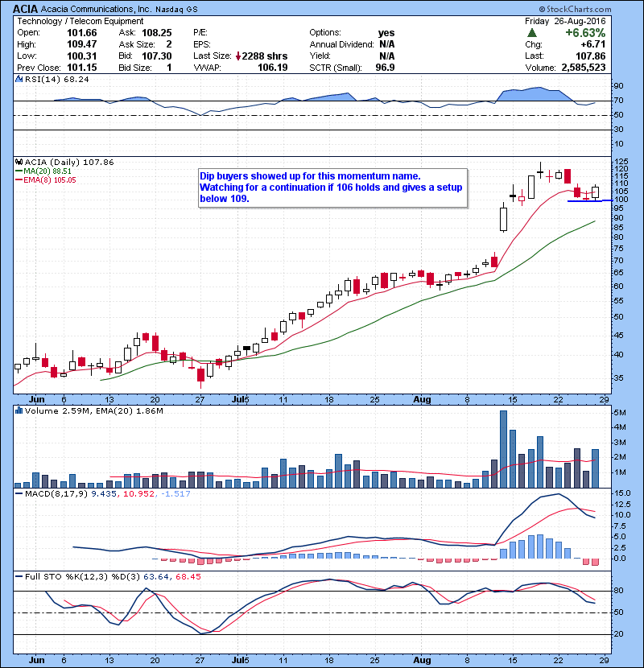The height and width of the screenshot is (668, 644).
Task: Click the Last Size 2288 shrs value
Action: click(x=265, y=56)
